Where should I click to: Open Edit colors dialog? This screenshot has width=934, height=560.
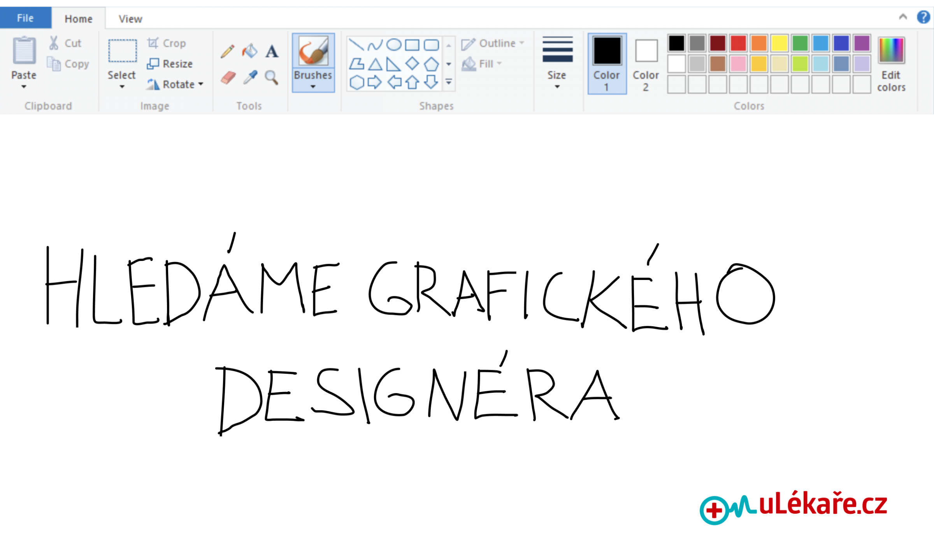tap(891, 65)
